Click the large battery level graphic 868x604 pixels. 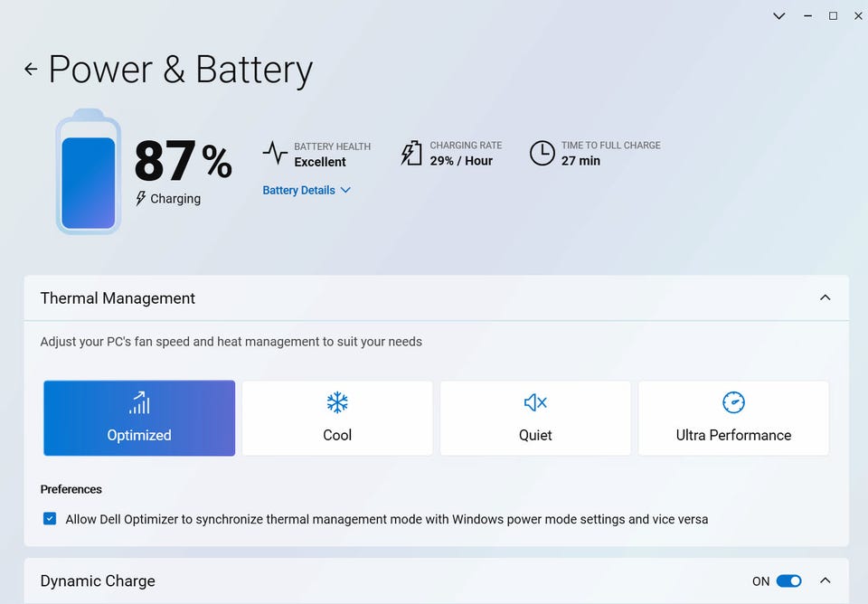click(88, 172)
